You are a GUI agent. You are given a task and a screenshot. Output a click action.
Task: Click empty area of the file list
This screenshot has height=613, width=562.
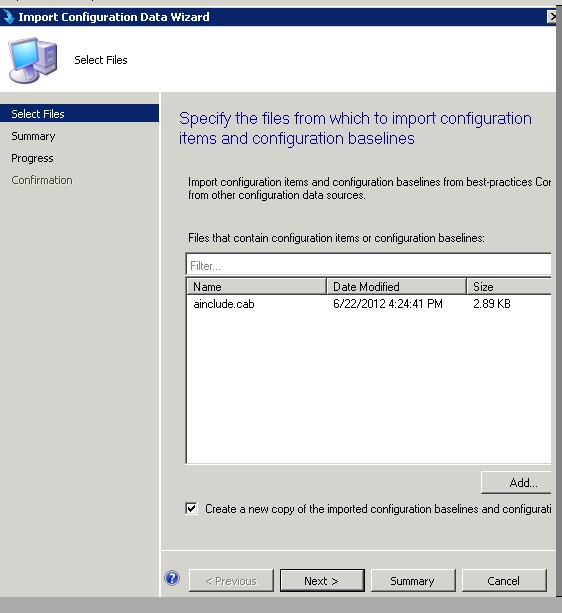(x=369, y=387)
